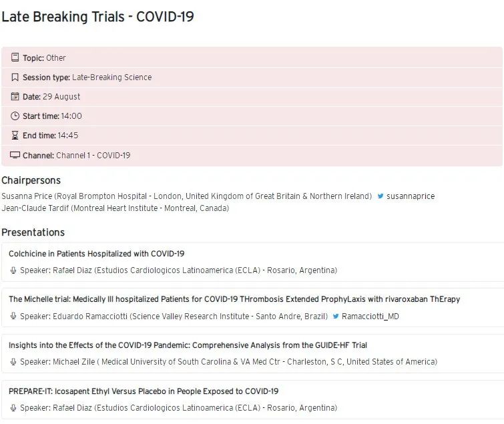Open The Michelle trial presentation title
Viewport: 504px width, 424px height.
coord(234,299)
